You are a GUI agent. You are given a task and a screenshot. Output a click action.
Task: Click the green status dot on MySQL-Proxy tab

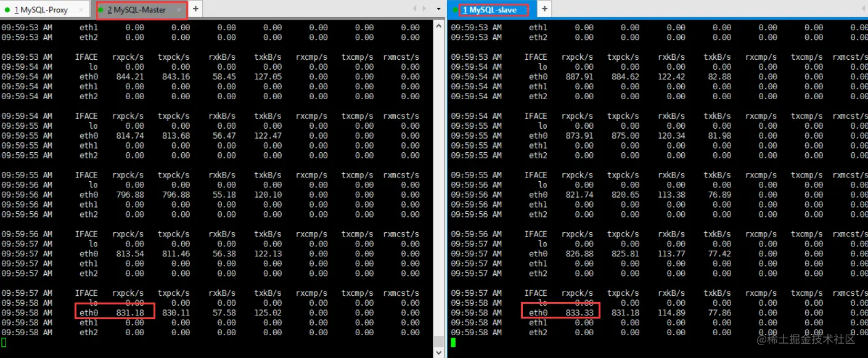[x=7, y=10]
